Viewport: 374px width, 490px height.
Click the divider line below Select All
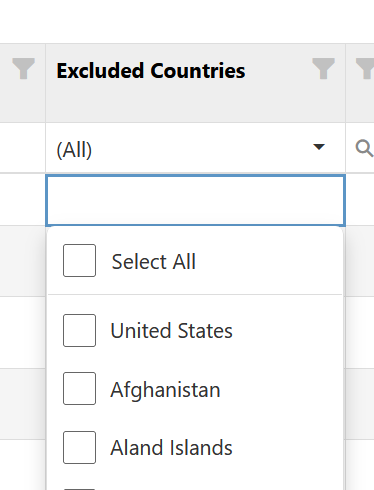point(195,294)
